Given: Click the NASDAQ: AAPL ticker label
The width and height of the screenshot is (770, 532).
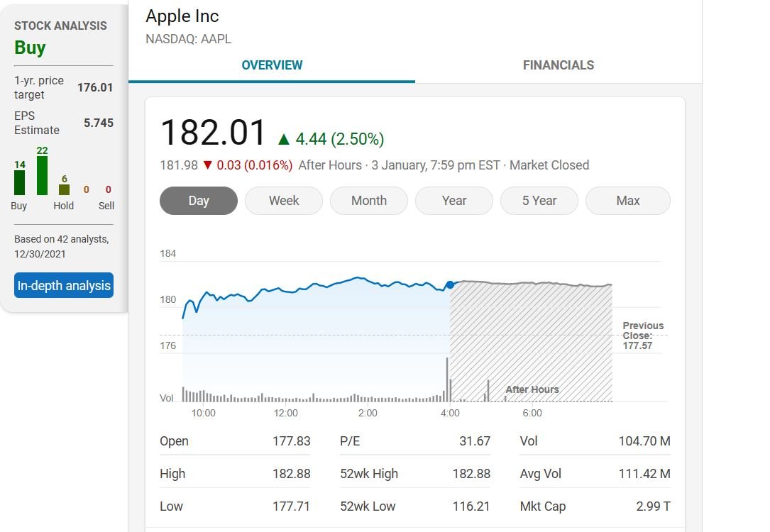Looking at the screenshot, I should 188,39.
